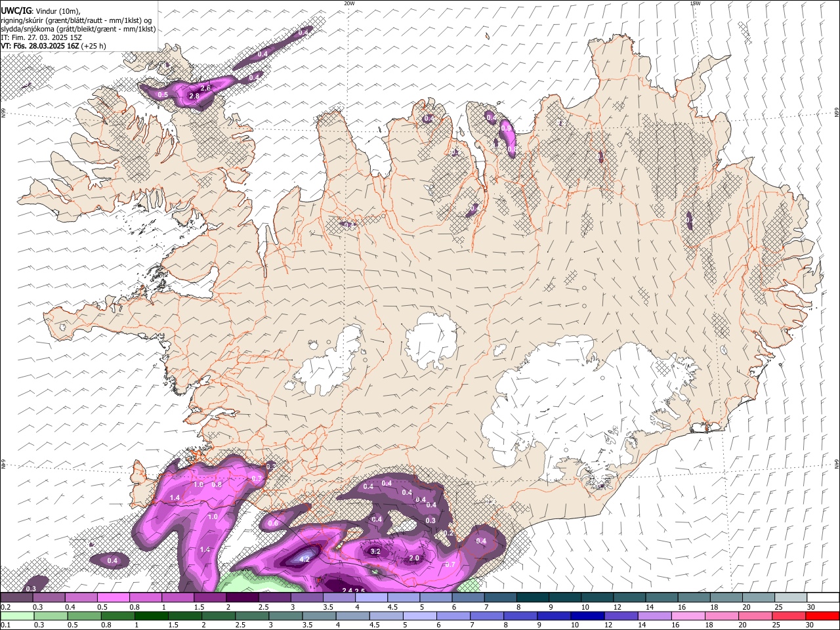Select the '4.5' label under the purple legend
Viewport: 840px width, 630px height.
(x=392, y=607)
